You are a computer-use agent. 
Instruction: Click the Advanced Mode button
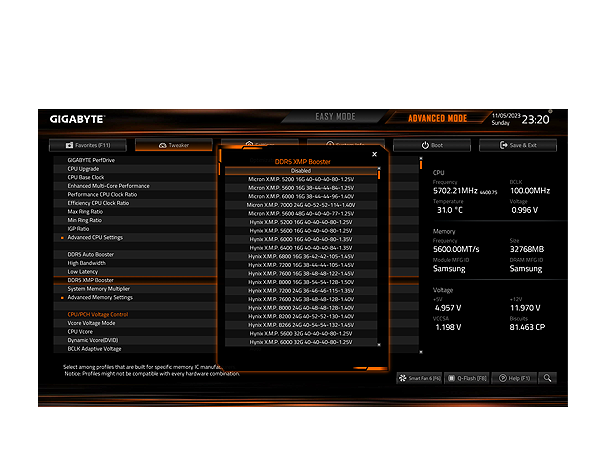(436, 118)
